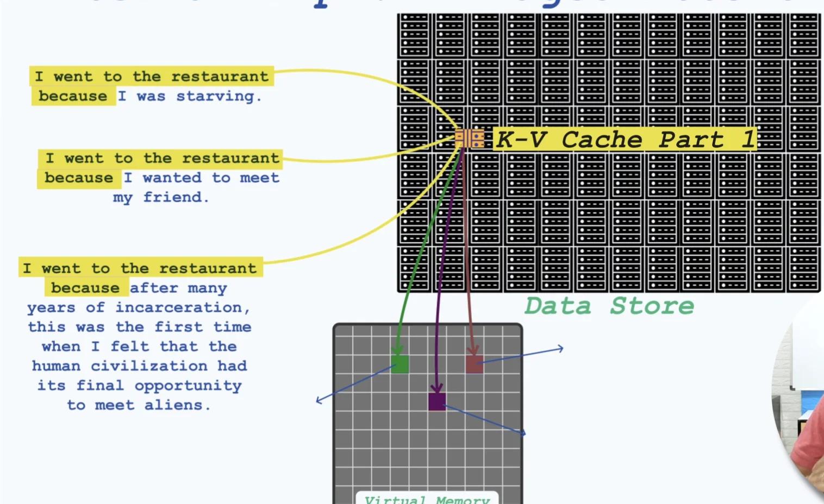Viewport: 824px width, 504px height.
Task: Click the top-right server rack in Data Store
Action: pyautogui.click(x=803, y=36)
